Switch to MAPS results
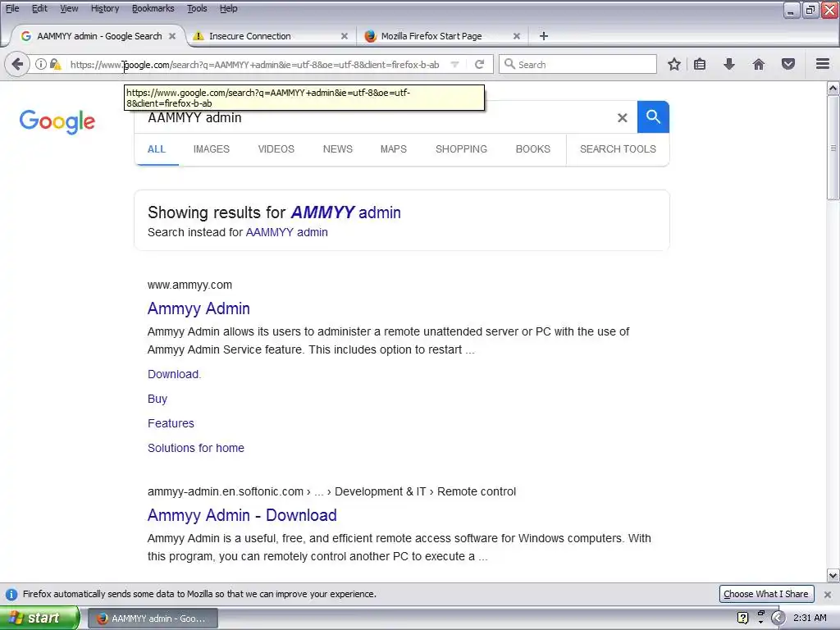The height and width of the screenshot is (630, 840). coord(394,149)
